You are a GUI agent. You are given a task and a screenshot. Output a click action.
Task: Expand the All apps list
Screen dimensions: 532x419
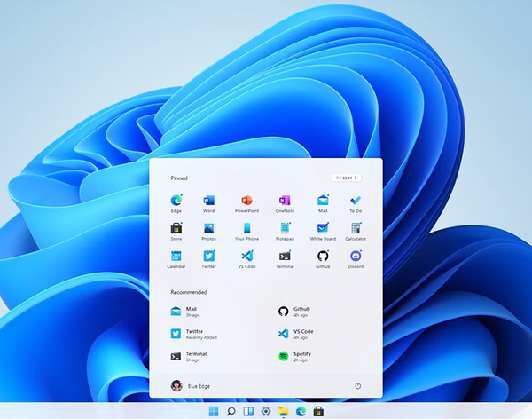pos(347,178)
